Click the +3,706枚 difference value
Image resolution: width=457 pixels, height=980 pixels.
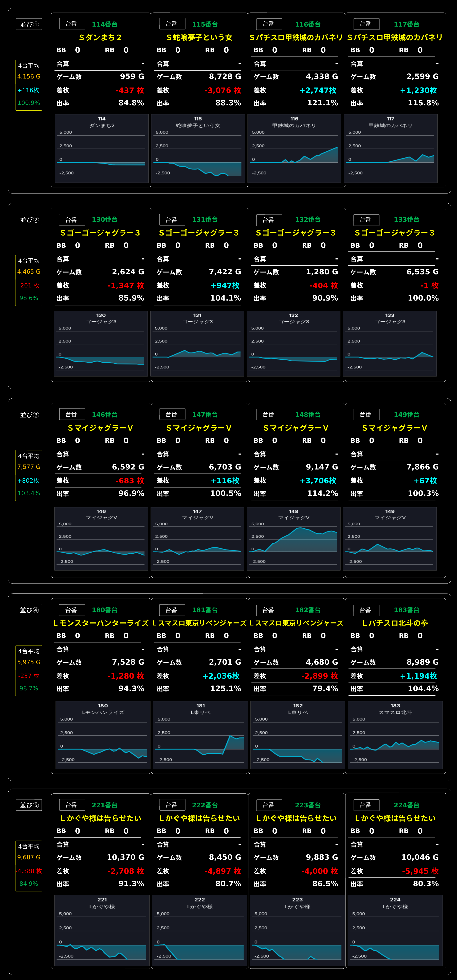pos(318,480)
